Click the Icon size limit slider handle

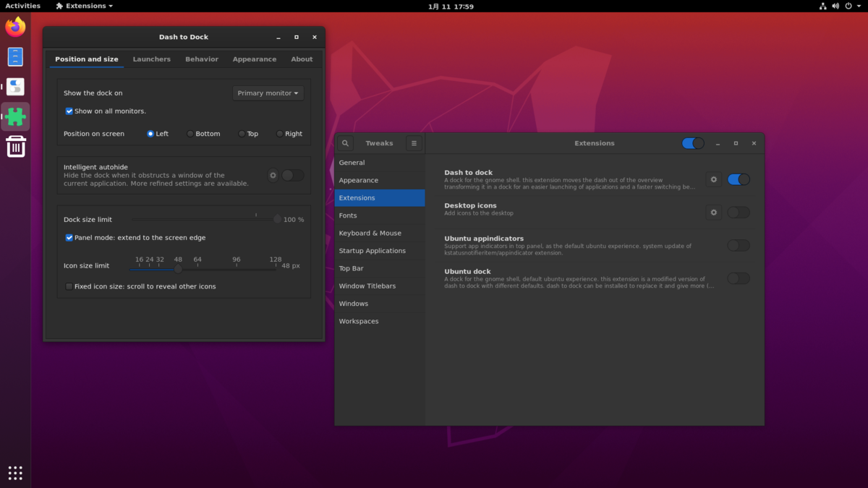coord(178,269)
